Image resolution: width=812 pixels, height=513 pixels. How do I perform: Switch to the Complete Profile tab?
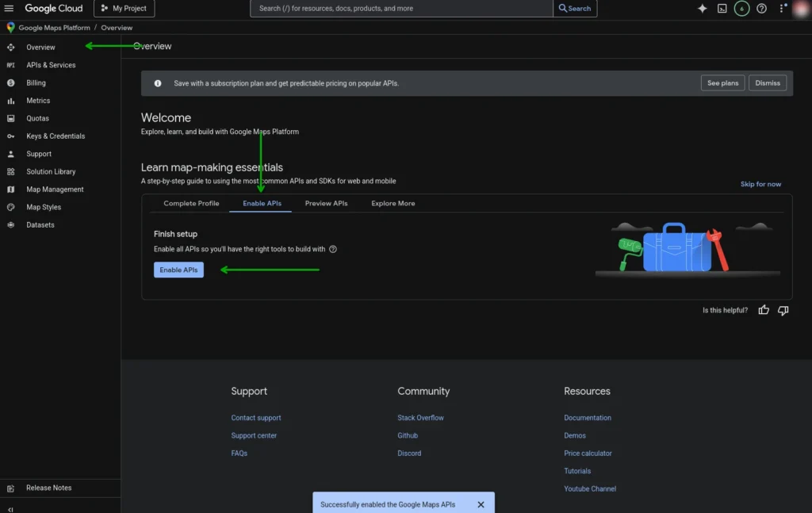click(190, 203)
